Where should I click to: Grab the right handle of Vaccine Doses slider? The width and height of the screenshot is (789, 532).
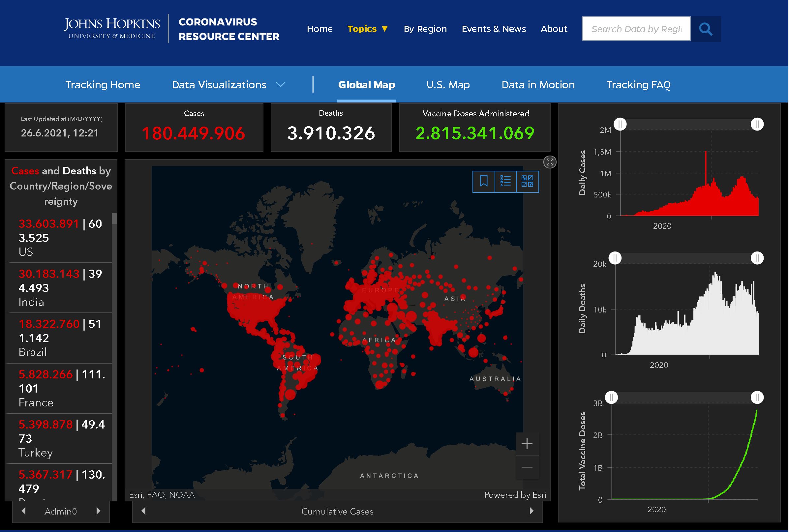[757, 397]
